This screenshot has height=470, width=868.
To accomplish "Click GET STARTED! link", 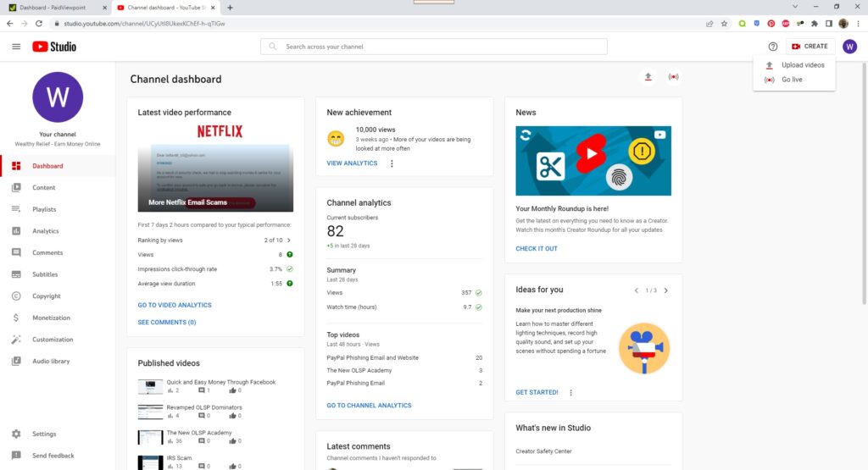I will coord(537,393).
